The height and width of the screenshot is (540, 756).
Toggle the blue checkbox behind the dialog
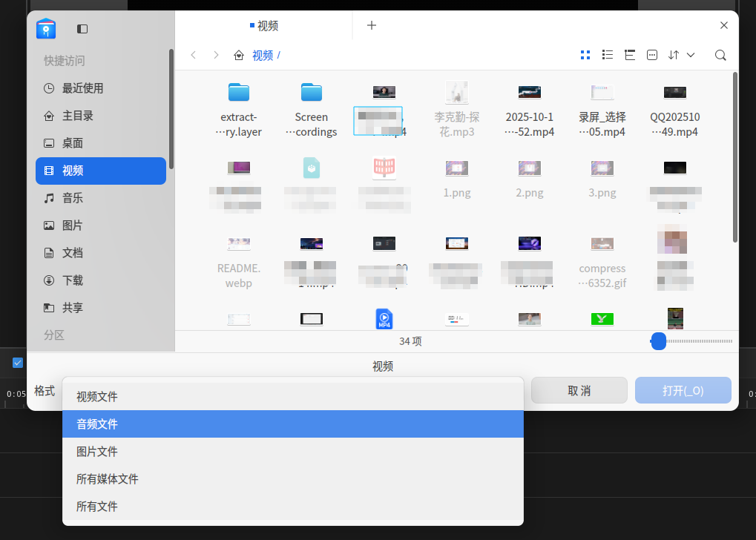coord(18,363)
